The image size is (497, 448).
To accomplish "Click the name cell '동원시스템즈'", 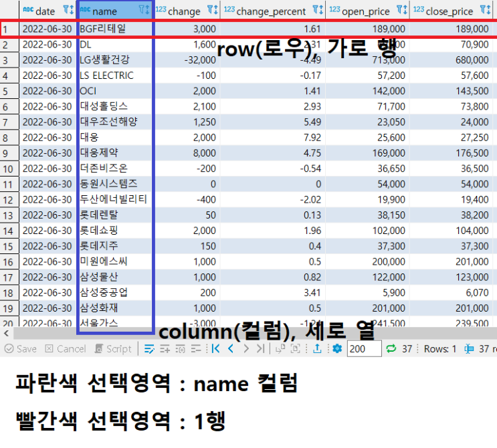I will (x=115, y=184).
